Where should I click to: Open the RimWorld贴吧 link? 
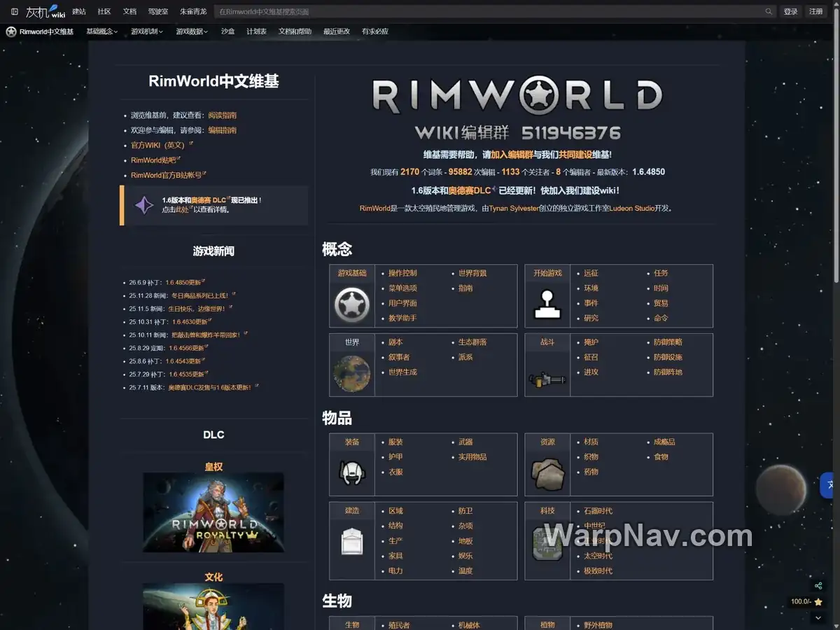(x=154, y=160)
